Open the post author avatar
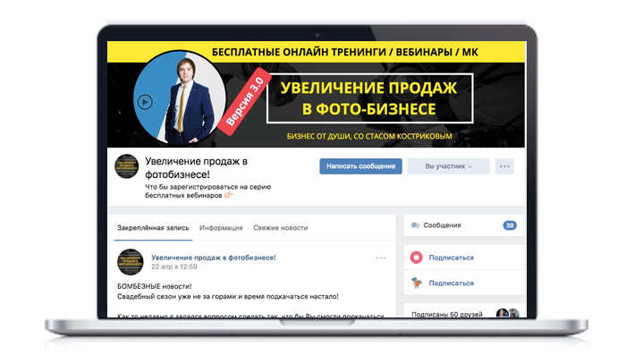Viewport: 626px width, 364px height. tap(131, 262)
